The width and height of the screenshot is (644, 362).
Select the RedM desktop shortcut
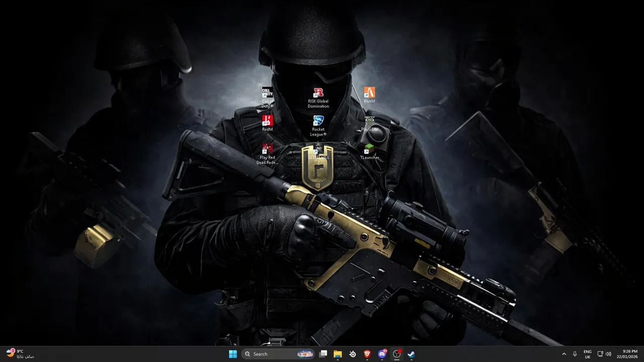click(267, 123)
